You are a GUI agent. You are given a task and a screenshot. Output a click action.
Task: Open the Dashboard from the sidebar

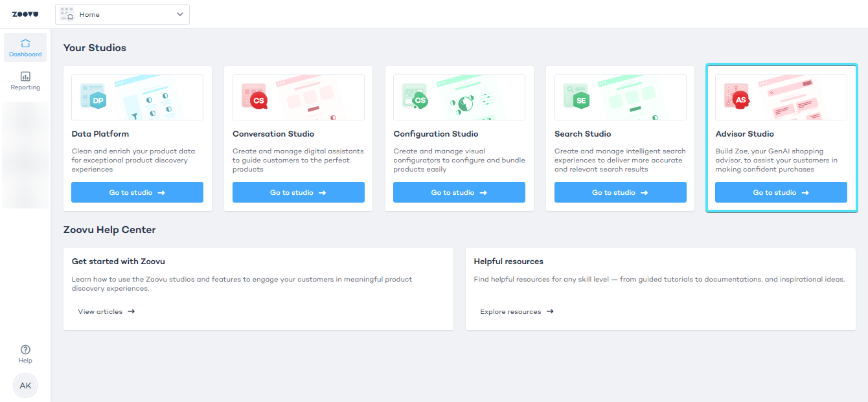[x=25, y=47]
